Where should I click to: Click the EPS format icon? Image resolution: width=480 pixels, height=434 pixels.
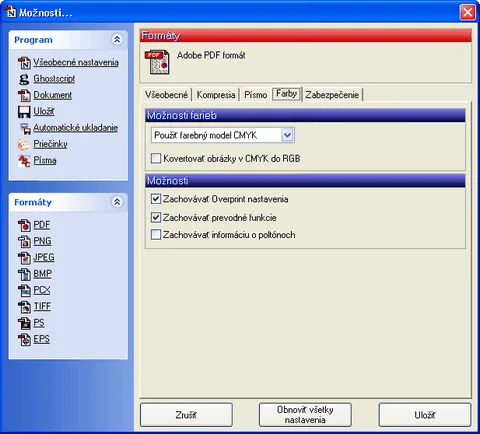point(24,339)
